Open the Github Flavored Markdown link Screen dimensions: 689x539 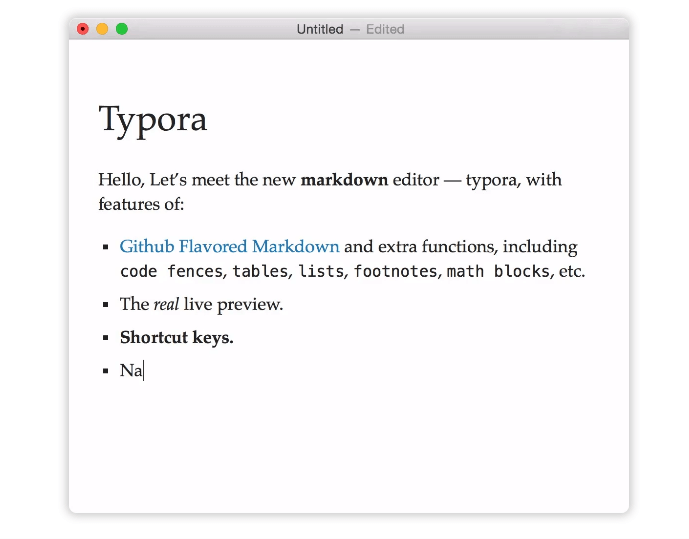coord(229,246)
